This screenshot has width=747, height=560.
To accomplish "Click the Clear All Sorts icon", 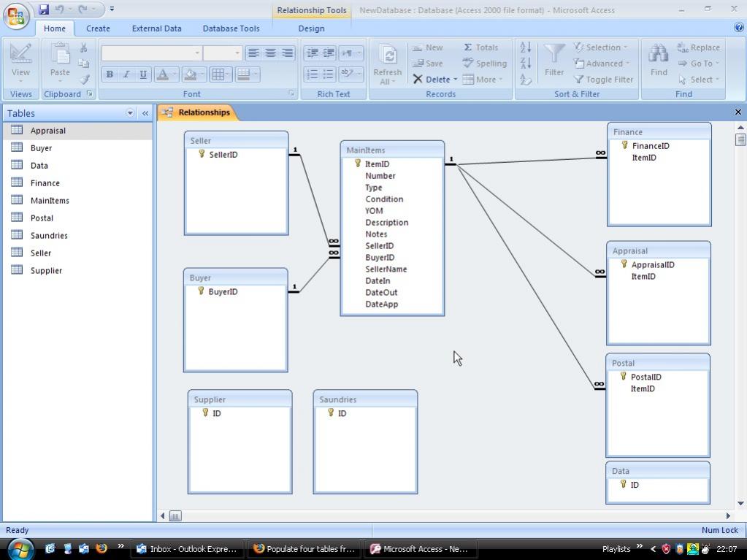I will [526, 80].
